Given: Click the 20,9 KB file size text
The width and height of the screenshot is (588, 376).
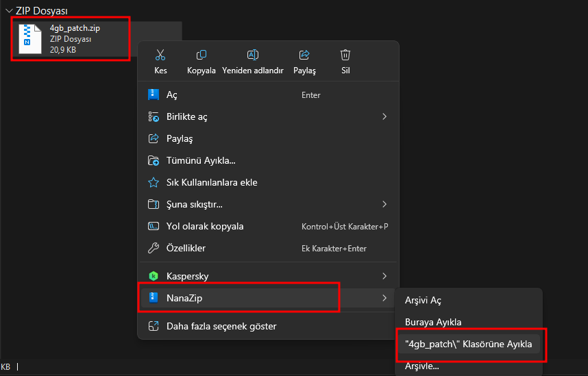Looking at the screenshot, I should [x=63, y=49].
